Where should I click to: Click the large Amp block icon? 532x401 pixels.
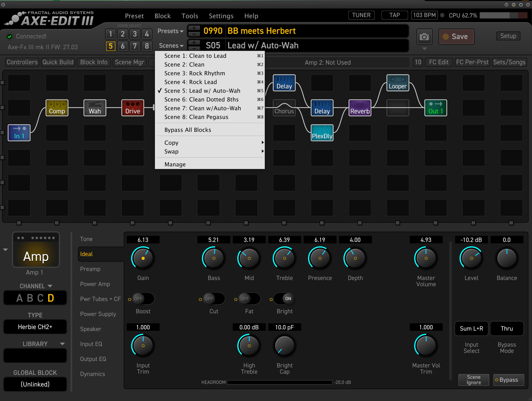[36, 250]
